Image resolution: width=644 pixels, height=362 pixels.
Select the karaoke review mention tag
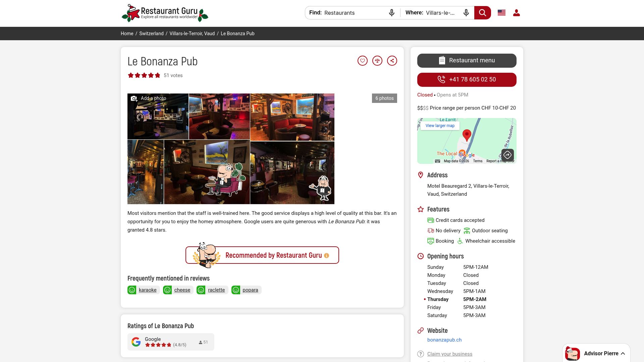click(x=148, y=290)
